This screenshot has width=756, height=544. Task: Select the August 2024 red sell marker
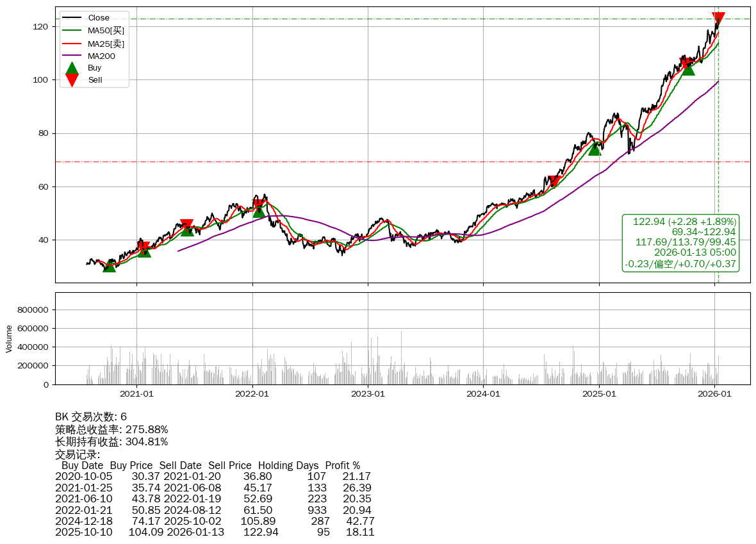click(x=554, y=181)
